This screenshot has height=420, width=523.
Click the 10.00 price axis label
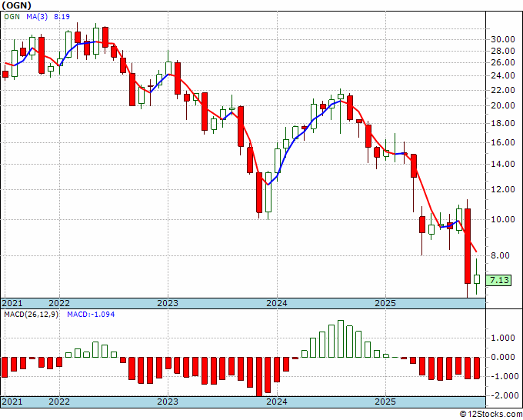(x=503, y=219)
